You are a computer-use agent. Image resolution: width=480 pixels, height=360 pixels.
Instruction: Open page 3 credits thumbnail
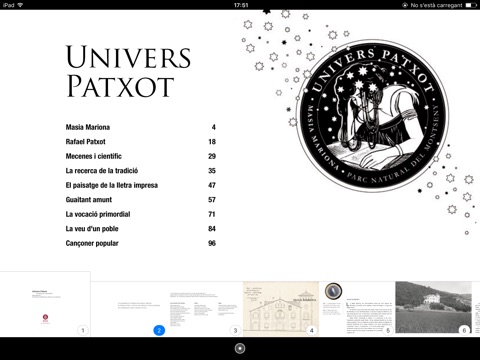coord(205,309)
